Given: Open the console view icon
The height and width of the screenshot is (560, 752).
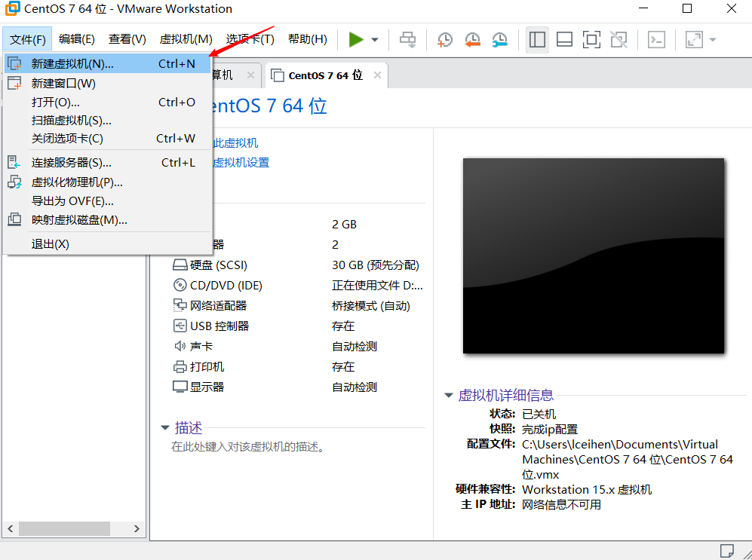Looking at the screenshot, I should (656, 40).
